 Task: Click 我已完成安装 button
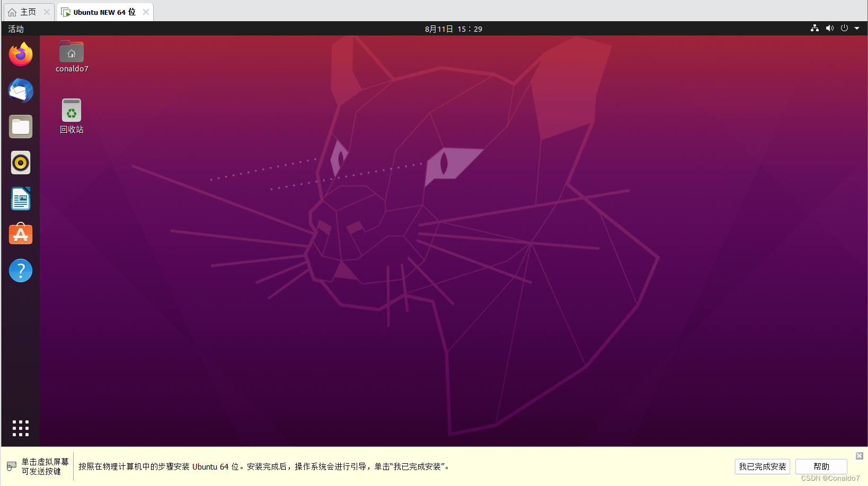(x=763, y=466)
